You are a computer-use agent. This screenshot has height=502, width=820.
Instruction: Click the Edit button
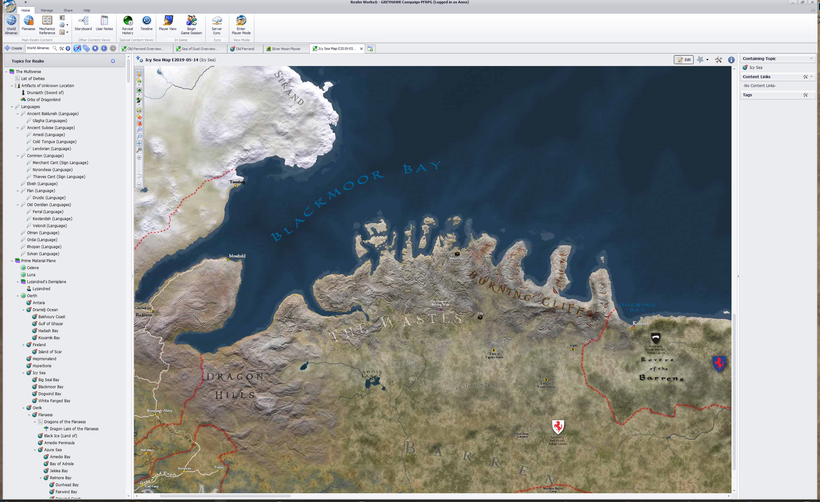coord(684,60)
